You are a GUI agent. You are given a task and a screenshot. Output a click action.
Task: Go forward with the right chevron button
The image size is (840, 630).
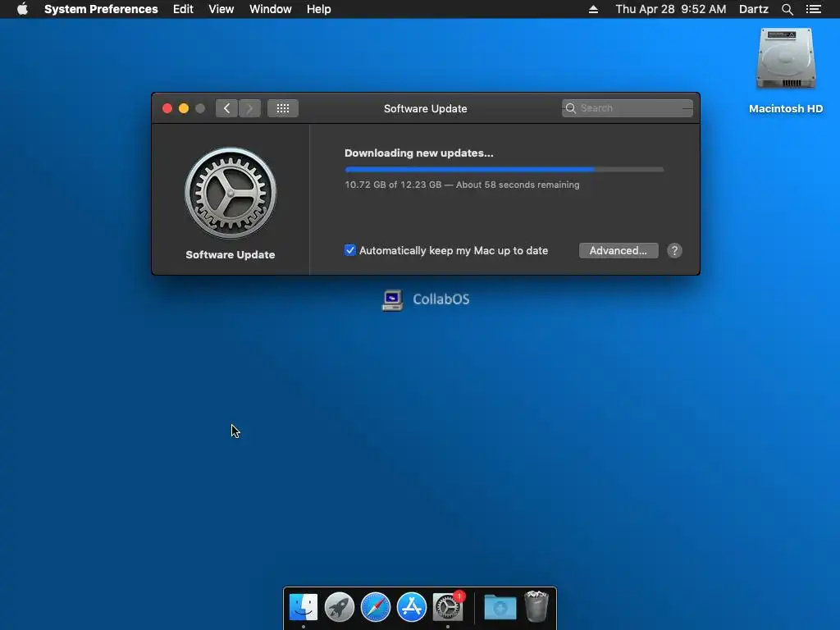[249, 108]
